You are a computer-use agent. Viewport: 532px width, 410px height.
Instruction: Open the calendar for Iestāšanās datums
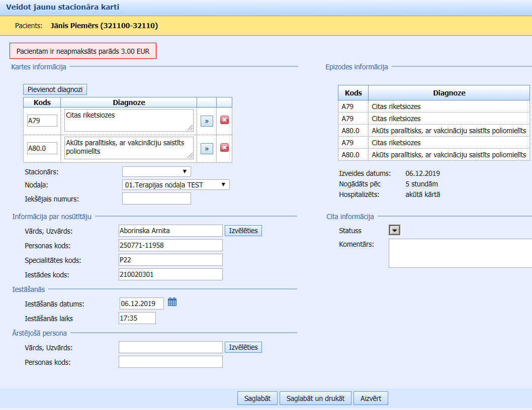(172, 302)
